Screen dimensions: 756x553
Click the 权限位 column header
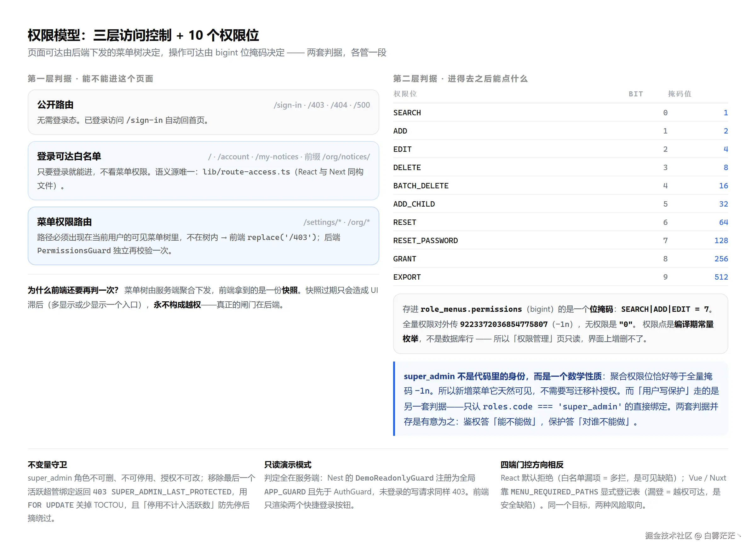pos(405,94)
